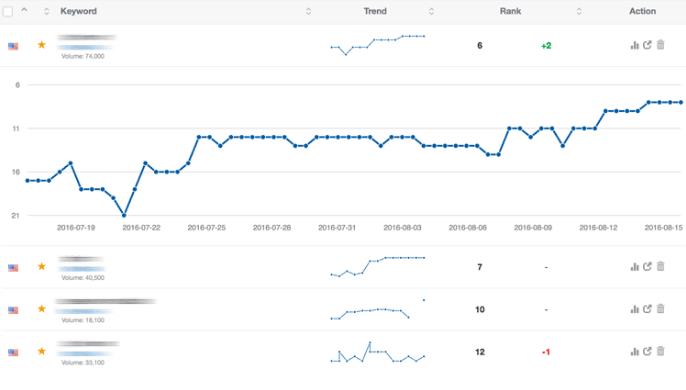Sort by the Keyword column arrows
This screenshot has width=686, height=390.
(x=308, y=11)
